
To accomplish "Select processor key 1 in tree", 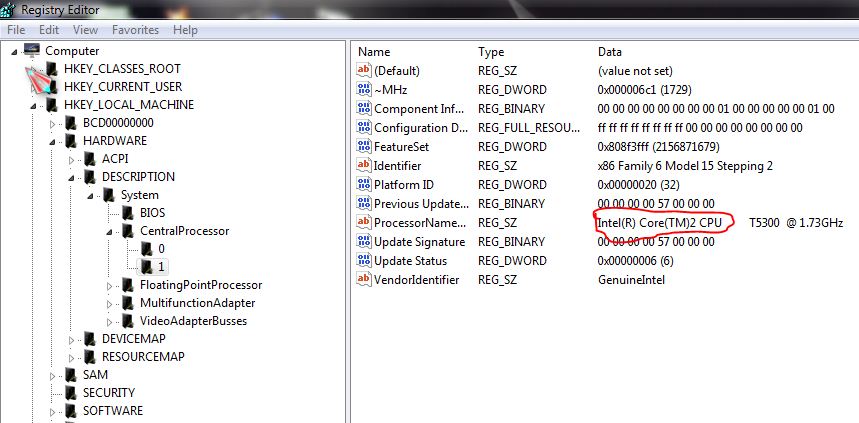I will (161, 267).
